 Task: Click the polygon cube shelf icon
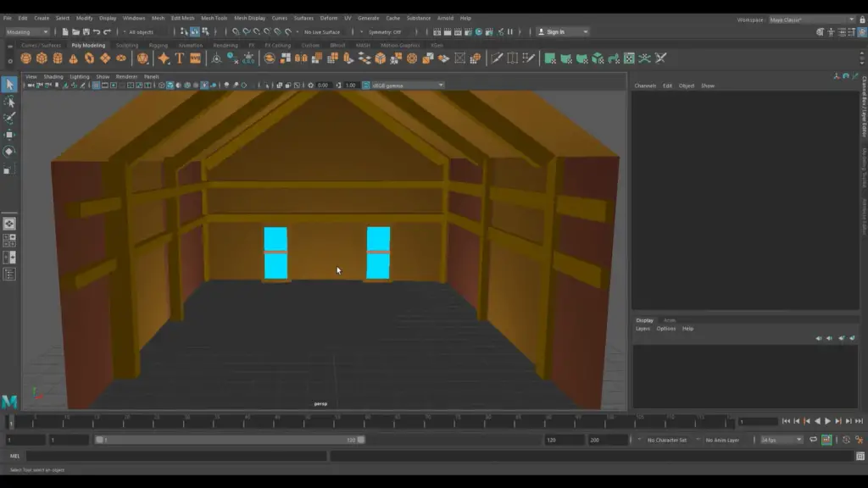tap(42, 58)
